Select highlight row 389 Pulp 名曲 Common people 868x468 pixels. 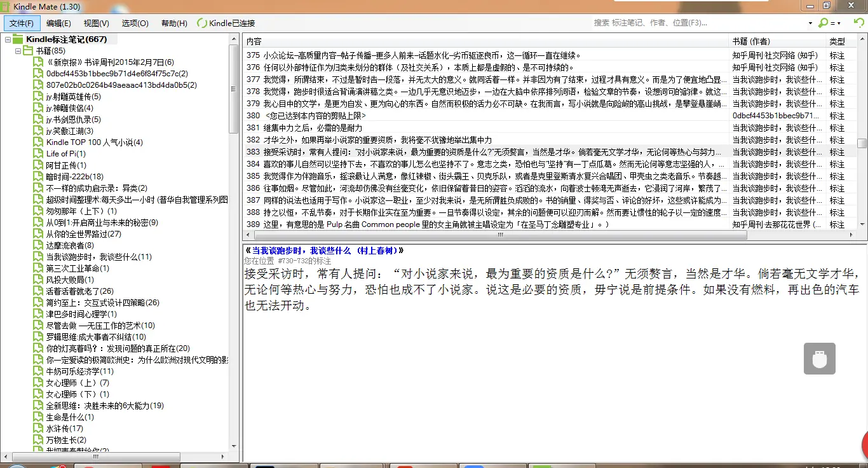pyautogui.click(x=550, y=224)
